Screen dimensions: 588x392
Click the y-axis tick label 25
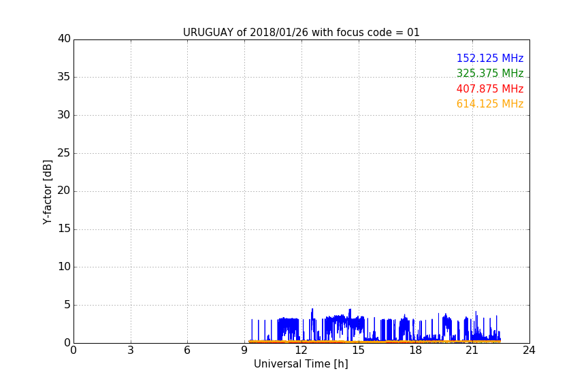pyautogui.click(x=64, y=152)
